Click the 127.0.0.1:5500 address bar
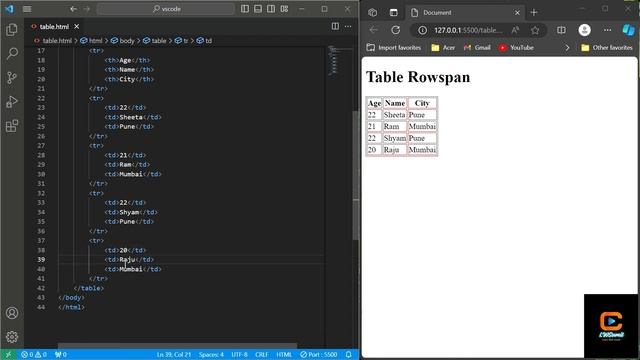The height and width of the screenshot is (360, 640). click(x=468, y=30)
